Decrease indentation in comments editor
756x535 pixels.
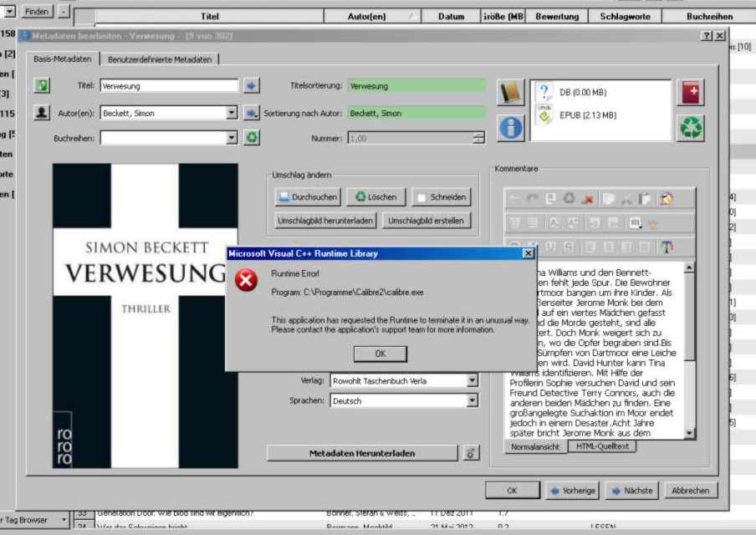point(614,222)
